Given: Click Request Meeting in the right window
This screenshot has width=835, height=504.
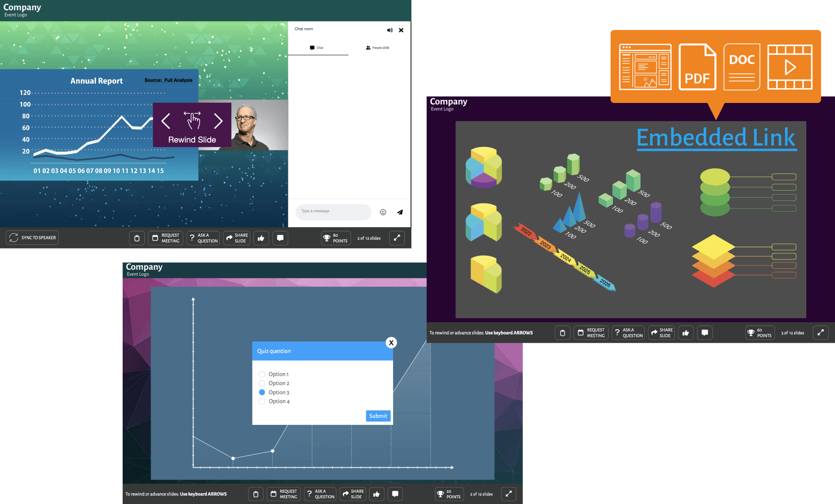Looking at the screenshot, I should pos(591,333).
